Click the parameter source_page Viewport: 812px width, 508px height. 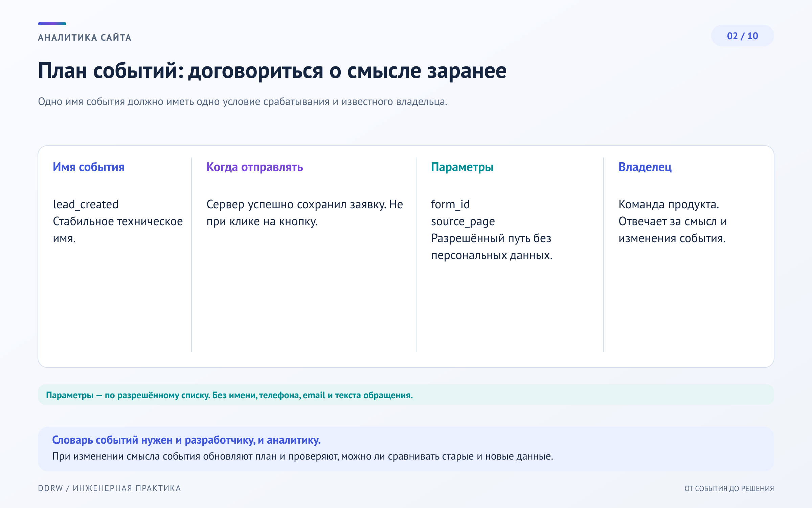(x=463, y=221)
